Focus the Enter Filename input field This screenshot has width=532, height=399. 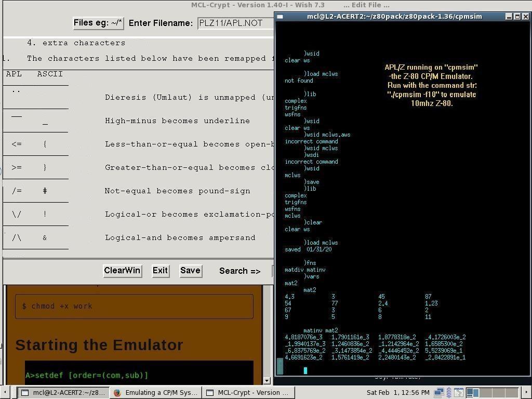click(x=235, y=23)
